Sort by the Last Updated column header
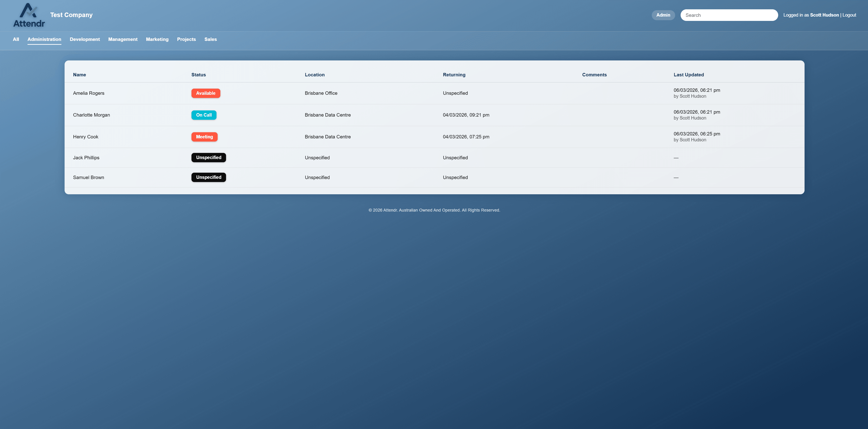Viewport: 868px width, 429px height. coord(688,75)
